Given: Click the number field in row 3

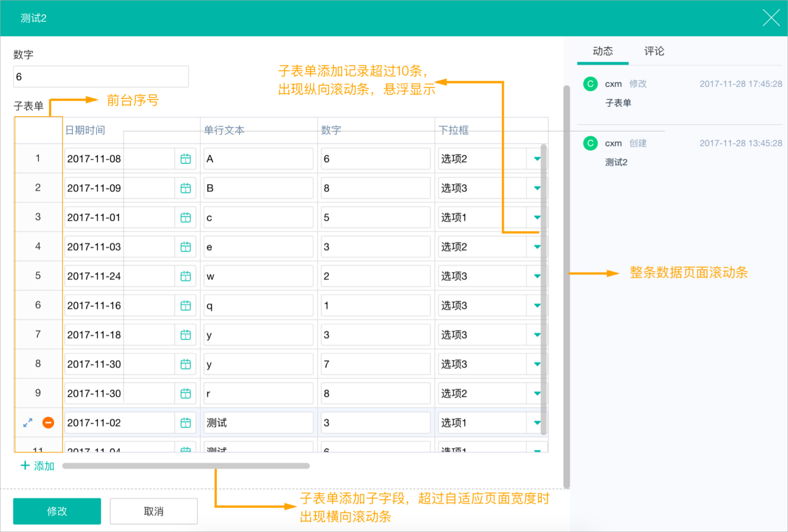Looking at the screenshot, I should point(376,217).
